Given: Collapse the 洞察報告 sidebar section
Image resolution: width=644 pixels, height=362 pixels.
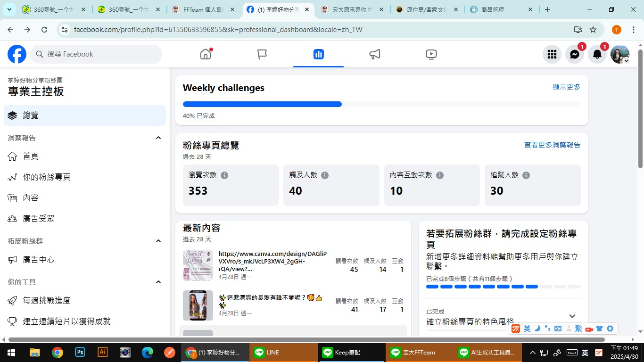Looking at the screenshot, I should [x=158, y=138].
